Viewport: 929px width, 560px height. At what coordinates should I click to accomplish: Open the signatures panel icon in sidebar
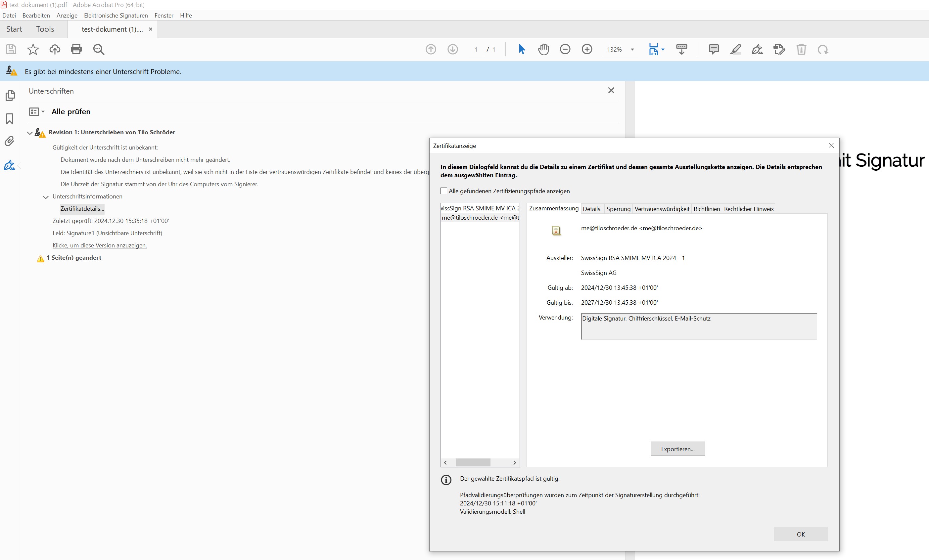click(x=10, y=165)
